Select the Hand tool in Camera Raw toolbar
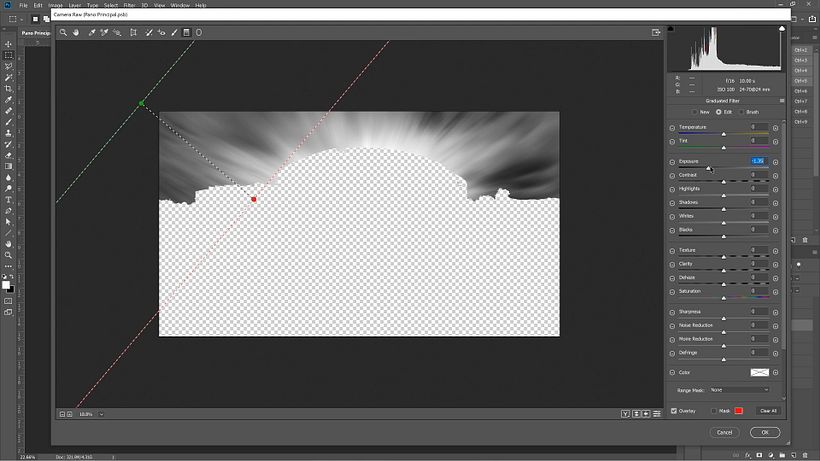The height and width of the screenshot is (461, 820). (76, 32)
